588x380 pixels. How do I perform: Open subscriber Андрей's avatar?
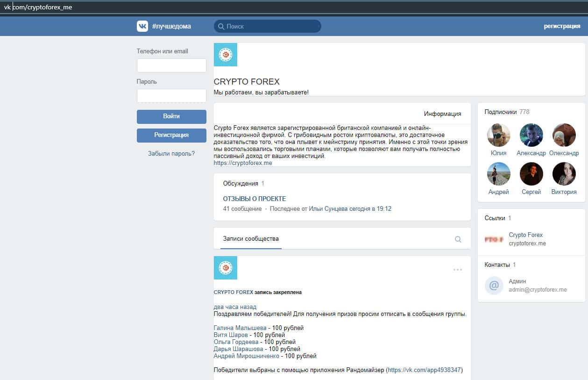coord(499,174)
